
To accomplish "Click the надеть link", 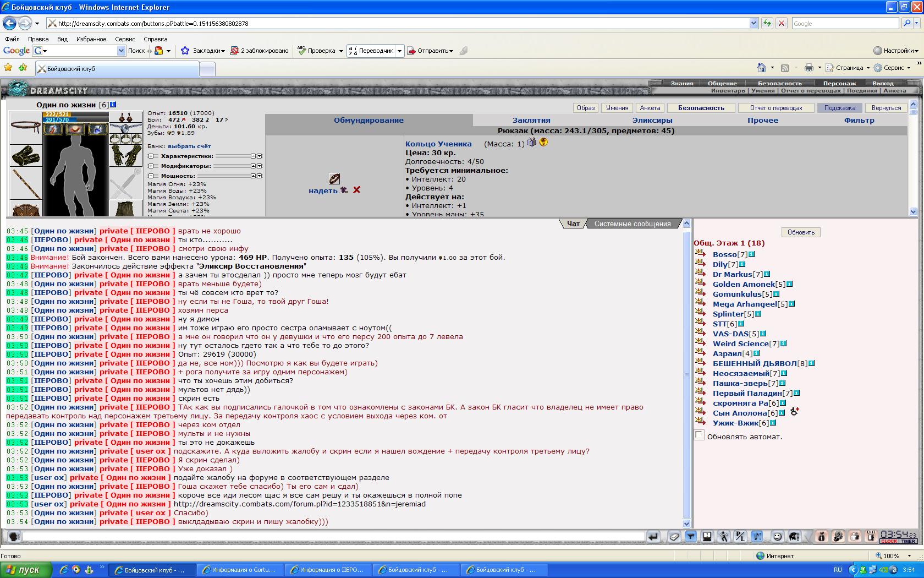I will click(x=323, y=190).
